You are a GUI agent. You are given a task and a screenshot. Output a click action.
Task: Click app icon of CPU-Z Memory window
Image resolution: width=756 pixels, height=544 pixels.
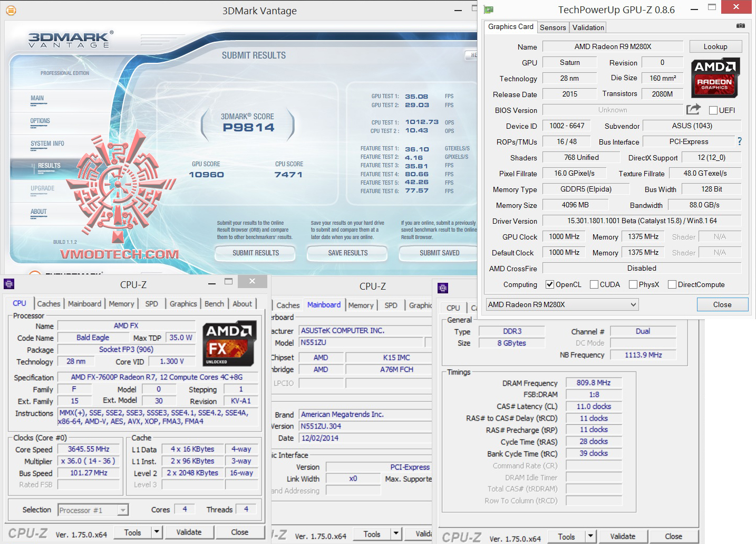443,288
